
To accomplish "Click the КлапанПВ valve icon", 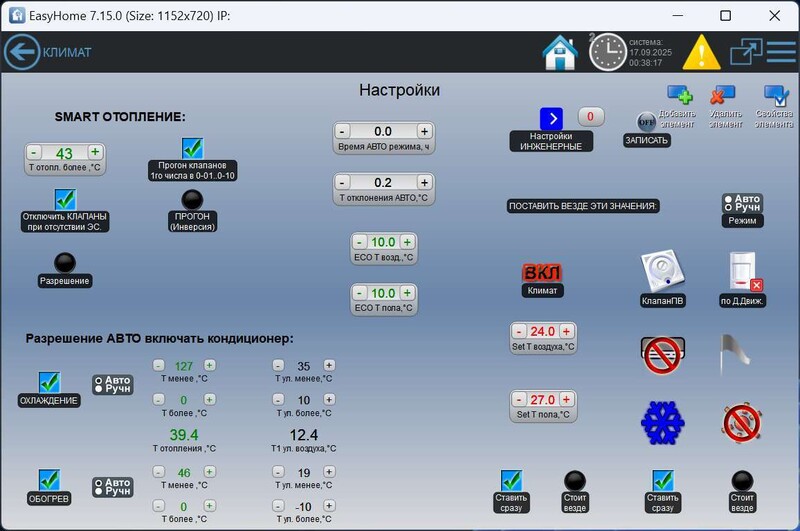I will [662, 270].
